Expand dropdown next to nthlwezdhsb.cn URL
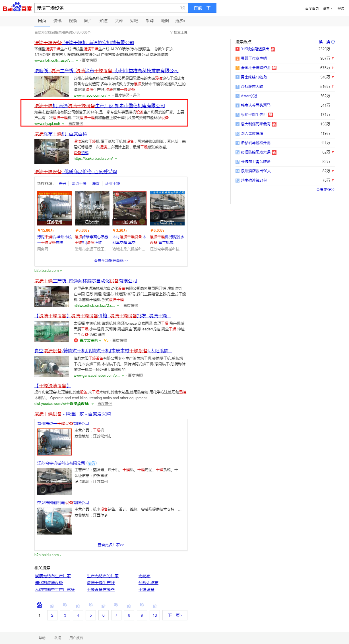This screenshot has height=644, width=349. coord(118,306)
